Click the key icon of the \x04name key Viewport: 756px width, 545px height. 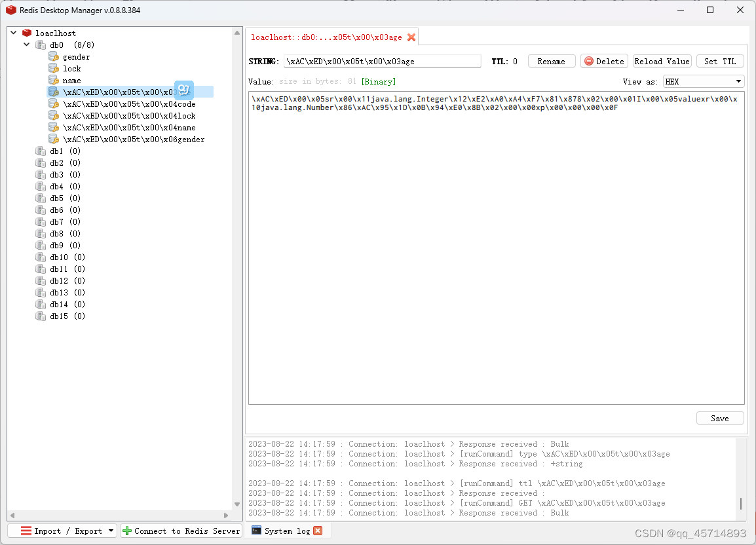[x=54, y=127]
